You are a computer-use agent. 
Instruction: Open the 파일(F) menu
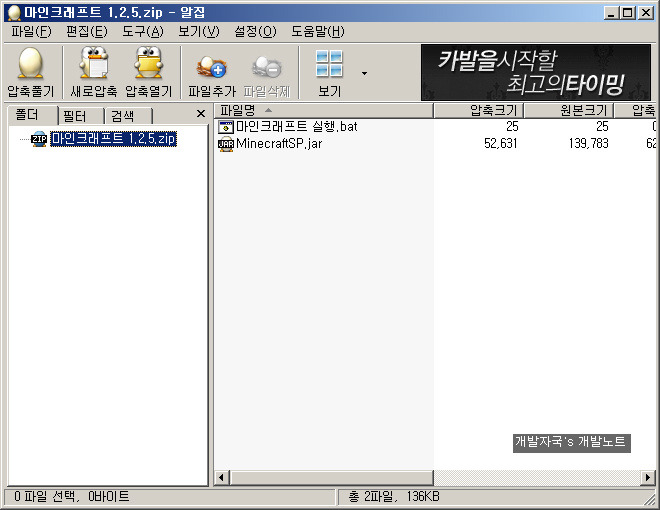(x=31, y=32)
